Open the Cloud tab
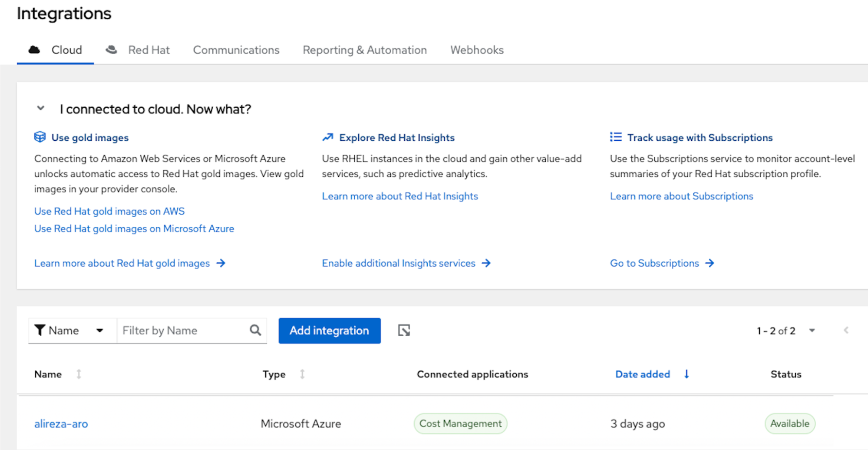868x450 pixels. coord(55,50)
